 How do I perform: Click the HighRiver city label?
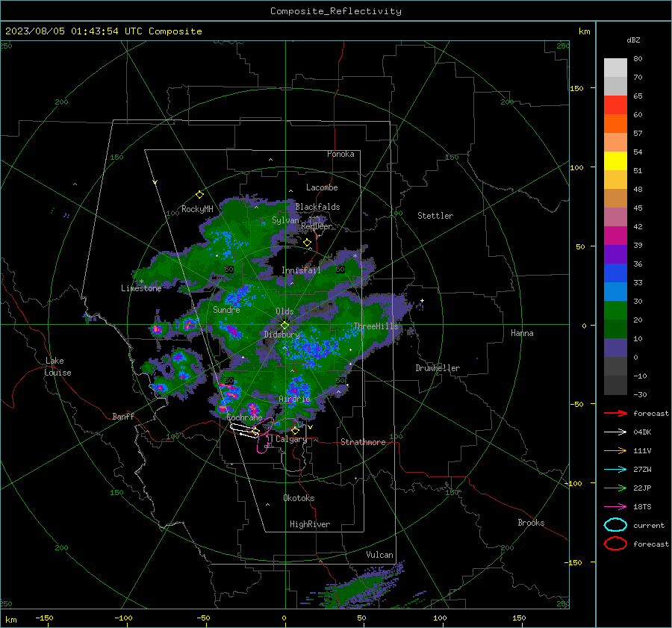[x=310, y=524]
